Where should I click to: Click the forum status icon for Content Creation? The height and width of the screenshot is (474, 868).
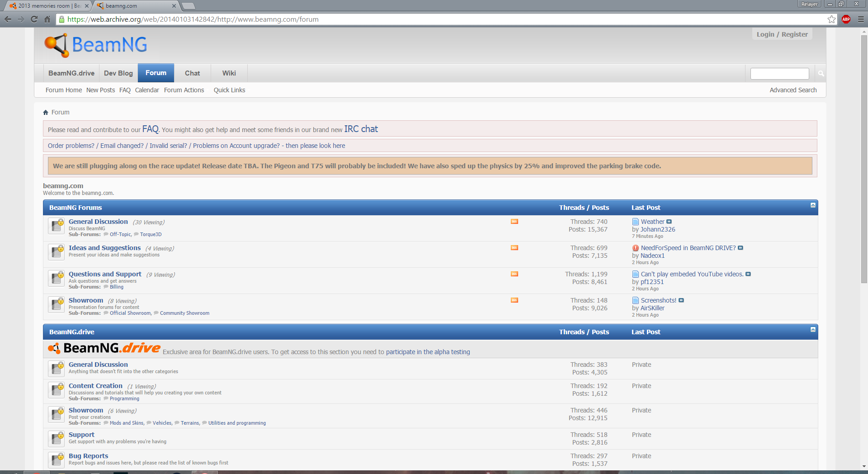(57, 389)
